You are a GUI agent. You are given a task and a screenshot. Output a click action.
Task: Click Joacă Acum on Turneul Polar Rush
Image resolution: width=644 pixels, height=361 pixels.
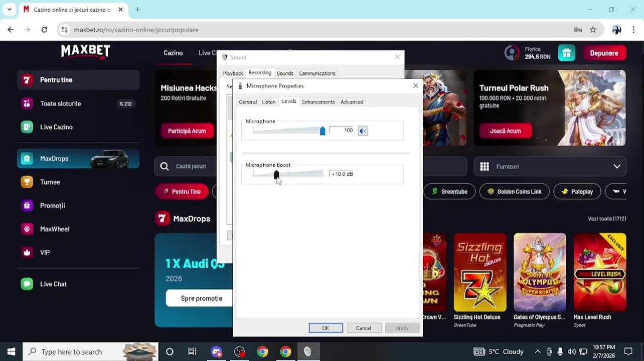click(x=505, y=131)
